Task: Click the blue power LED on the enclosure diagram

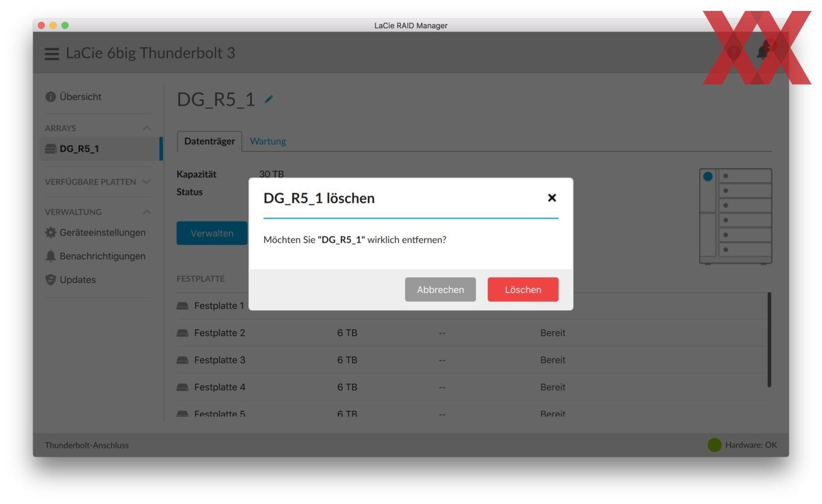Action: [x=709, y=178]
